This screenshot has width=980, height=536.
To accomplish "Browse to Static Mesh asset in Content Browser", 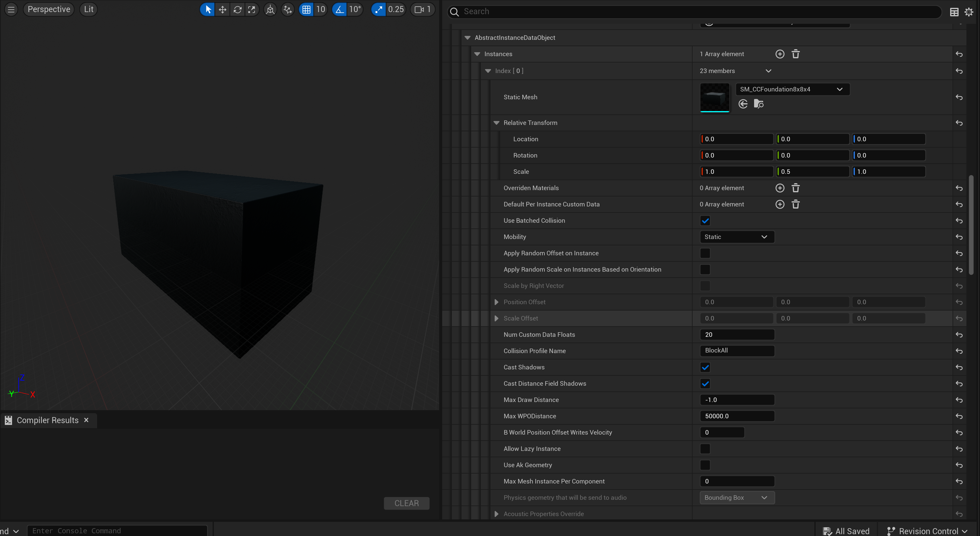I will click(759, 104).
